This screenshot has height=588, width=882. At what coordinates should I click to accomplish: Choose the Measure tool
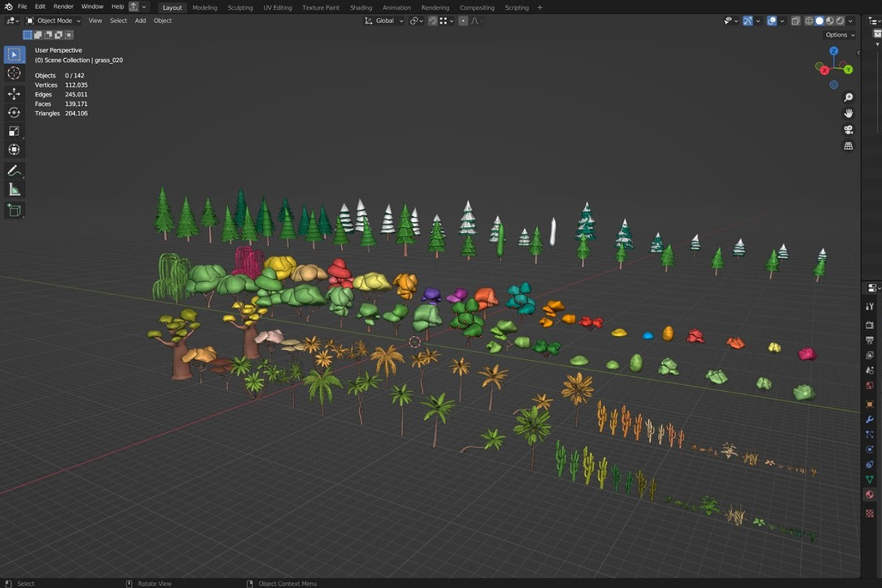click(x=14, y=190)
